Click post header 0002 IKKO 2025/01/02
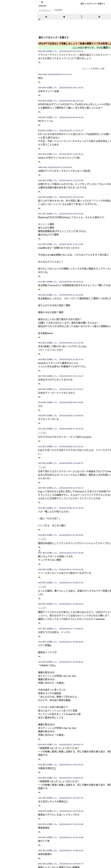The width and height of the screenshot is (111, 868). coord(55,75)
